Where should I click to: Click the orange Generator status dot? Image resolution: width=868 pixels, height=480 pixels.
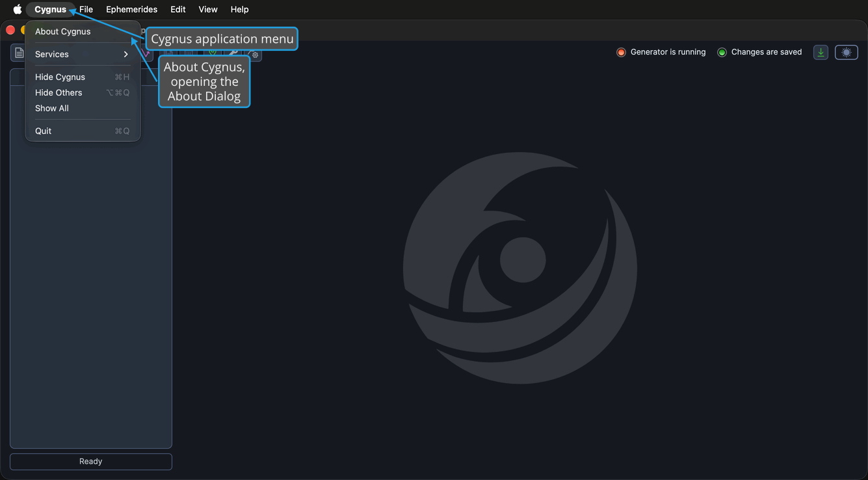pos(621,52)
